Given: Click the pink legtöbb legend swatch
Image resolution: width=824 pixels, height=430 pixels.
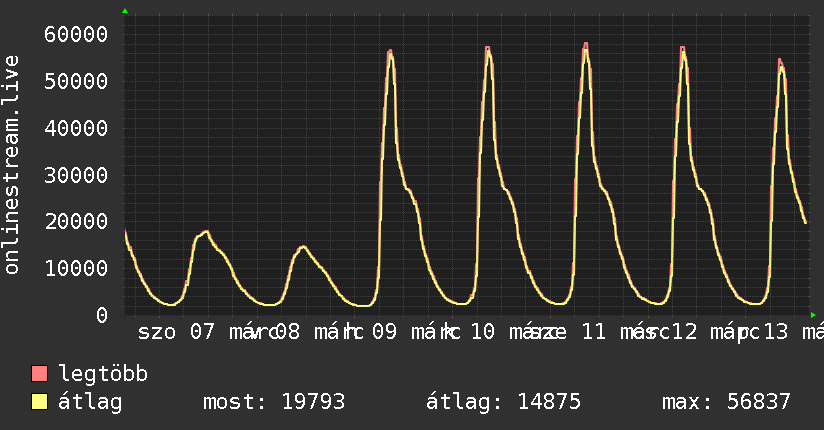Looking at the screenshot, I should 39,373.
